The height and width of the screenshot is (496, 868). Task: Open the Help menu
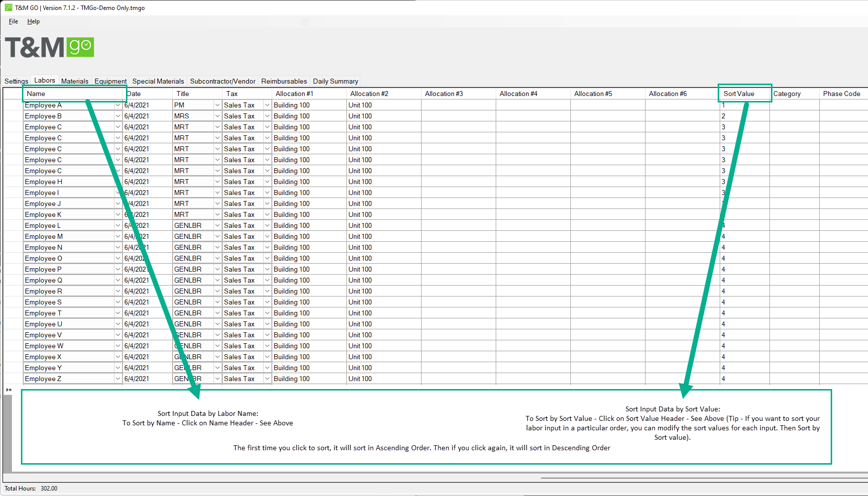33,21
